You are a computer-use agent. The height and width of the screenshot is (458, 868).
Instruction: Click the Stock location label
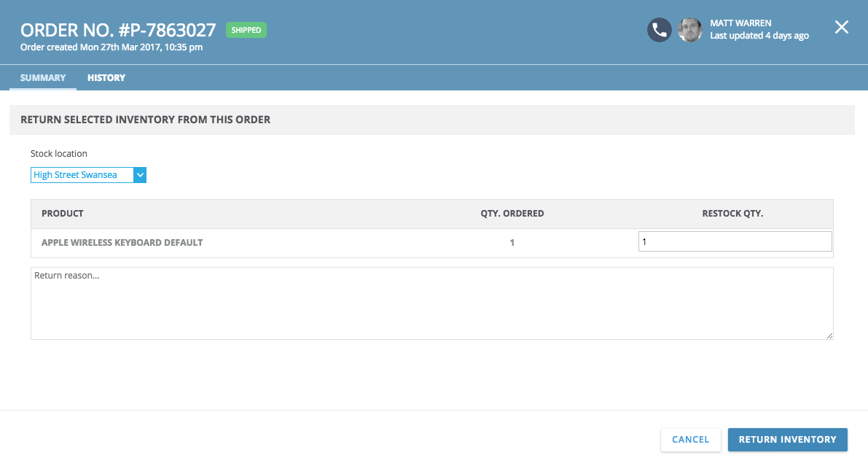coord(59,153)
